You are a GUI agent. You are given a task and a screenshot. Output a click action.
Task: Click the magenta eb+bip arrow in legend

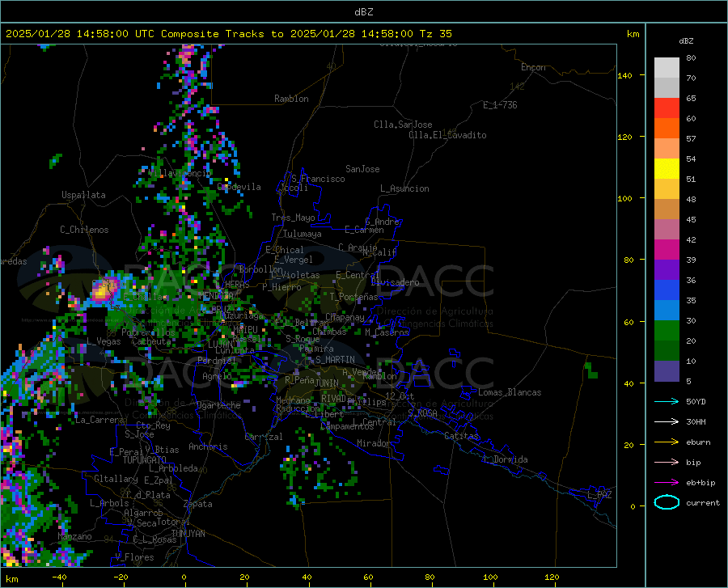667,483
